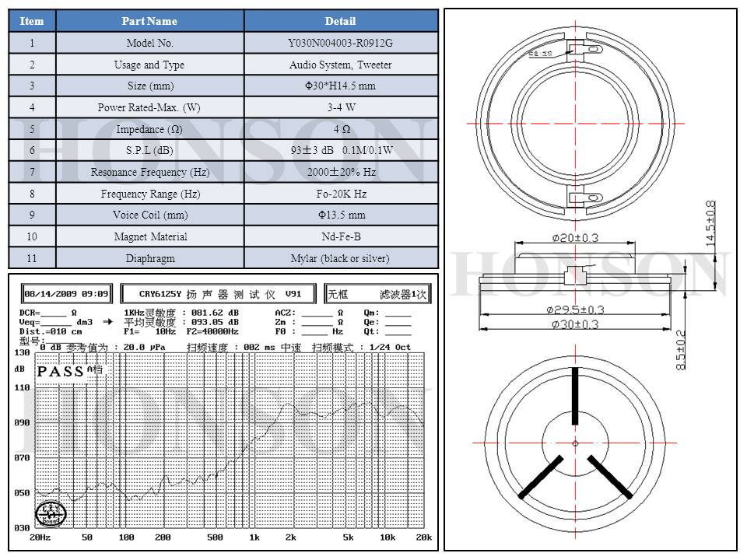The width and height of the screenshot is (747, 560).
Task: Click the Ø30±0.3 dimension label
Action: click(577, 324)
